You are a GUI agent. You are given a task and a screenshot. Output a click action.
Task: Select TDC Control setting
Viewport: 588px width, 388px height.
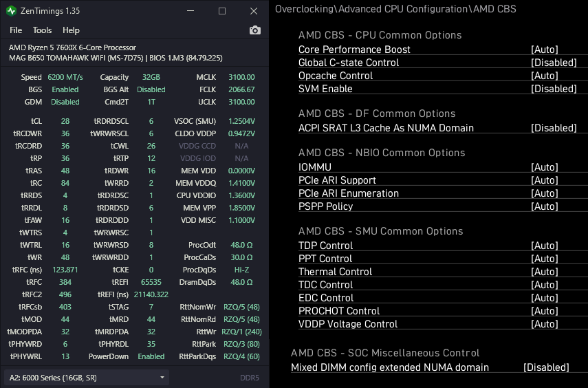coord(443,285)
